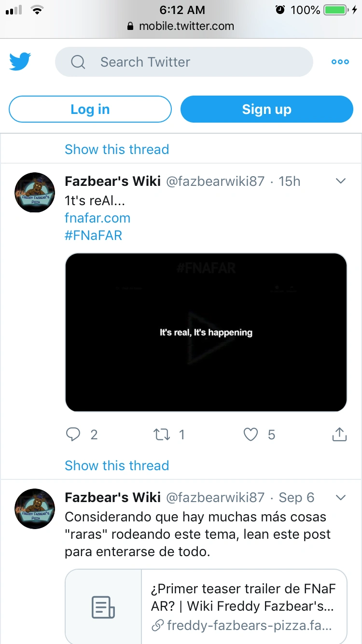The height and width of the screenshot is (644, 362).
Task: Click the mobile.twitter.com address bar
Action: pyautogui.click(x=181, y=27)
